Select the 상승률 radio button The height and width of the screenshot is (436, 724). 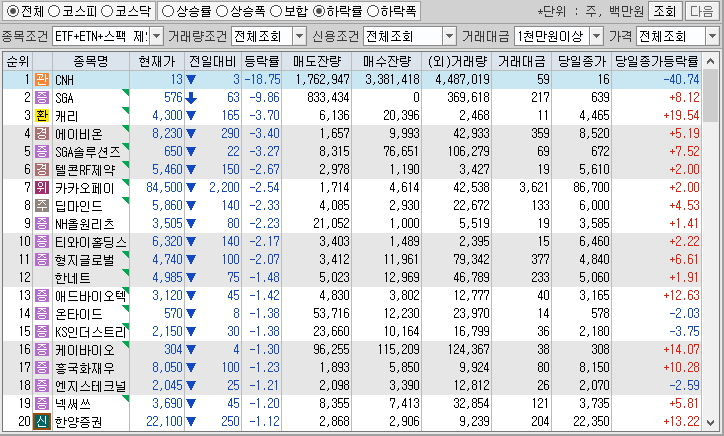click(168, 11)
